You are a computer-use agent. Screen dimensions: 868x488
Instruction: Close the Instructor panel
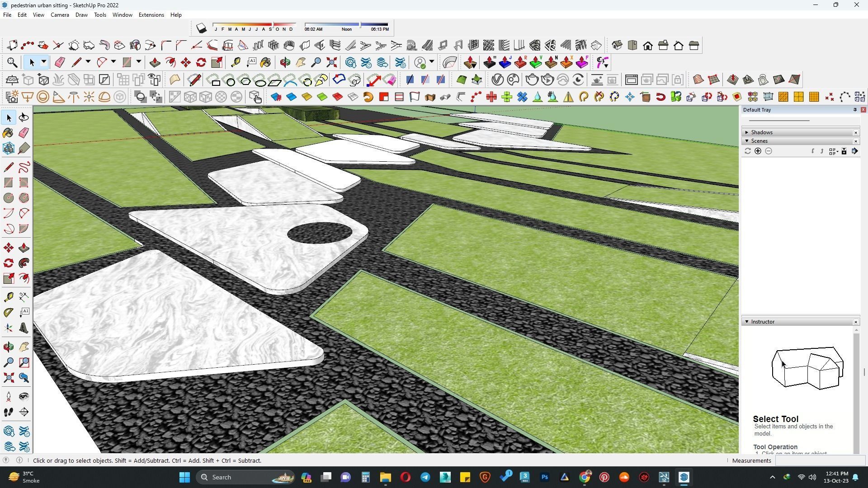coord(856,322)
